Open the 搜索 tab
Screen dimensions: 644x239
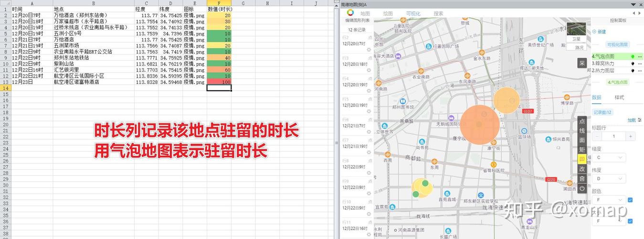pyautogui.click(x=438, y=13)
